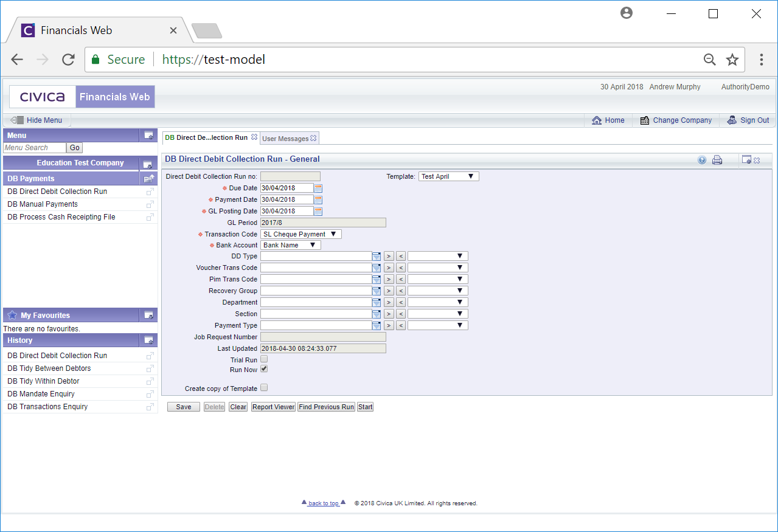Tick Create copy of Template checkbox
The image size is (778, 532).
(x=264, y=388)
